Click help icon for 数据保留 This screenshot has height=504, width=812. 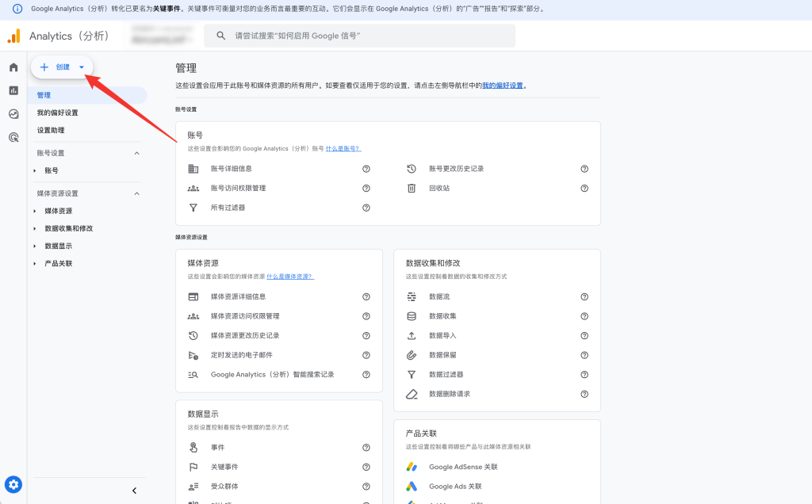pyautogui.click(x=584, y=355)
